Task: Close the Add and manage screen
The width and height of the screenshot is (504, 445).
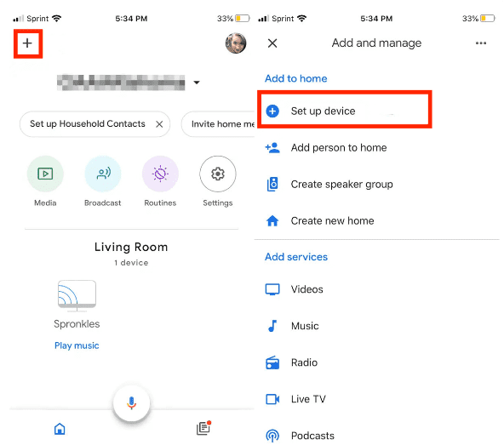Action: pyautogui.click(x=272, y=43)
